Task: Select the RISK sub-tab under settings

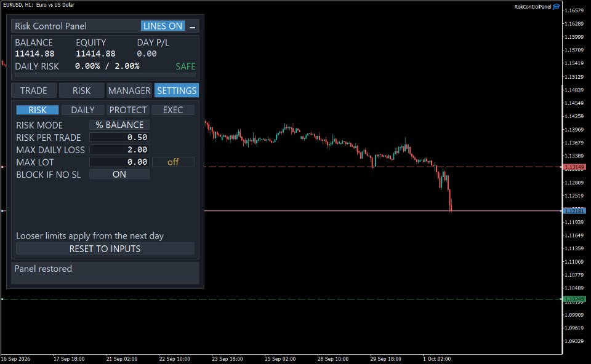Action: pos(38,110)
